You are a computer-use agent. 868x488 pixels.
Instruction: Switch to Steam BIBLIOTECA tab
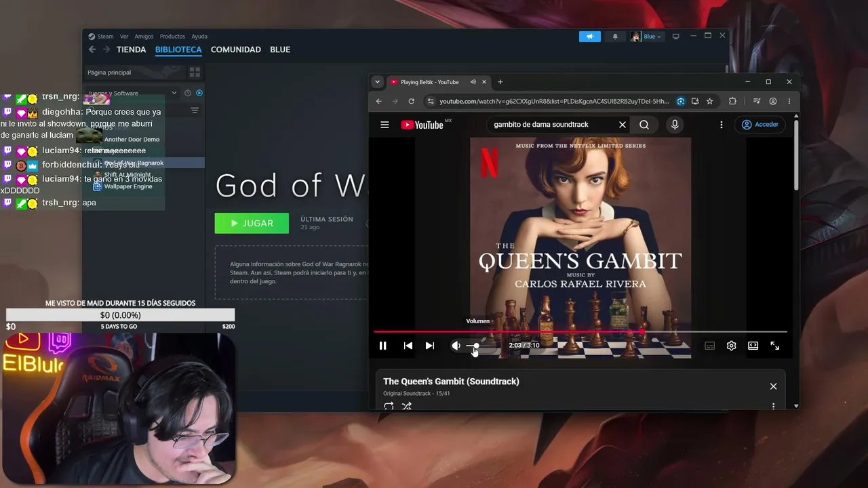tap(178, 49)
